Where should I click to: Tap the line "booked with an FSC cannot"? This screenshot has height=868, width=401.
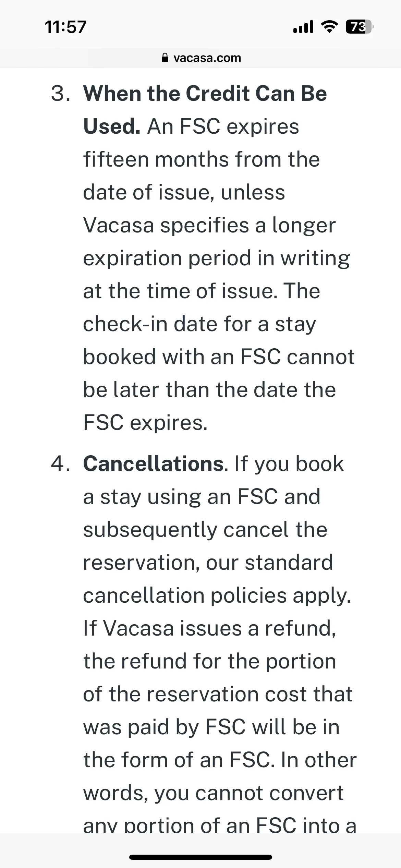[219, 357]
